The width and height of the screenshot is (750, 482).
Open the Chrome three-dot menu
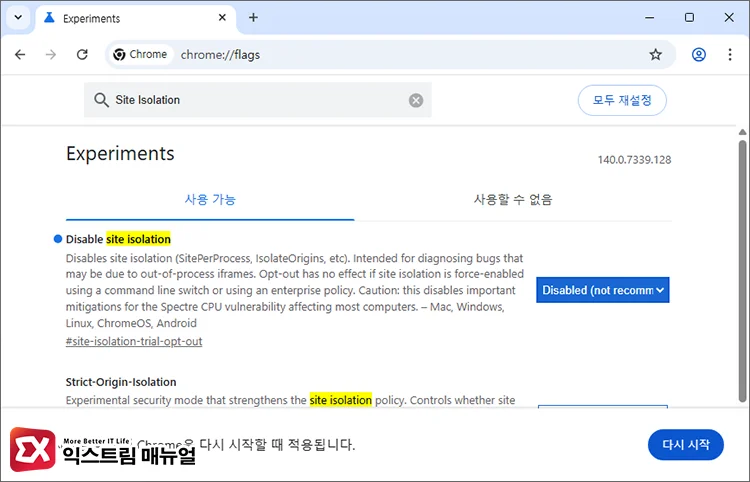pyautogui.click(x=730, y=55)
